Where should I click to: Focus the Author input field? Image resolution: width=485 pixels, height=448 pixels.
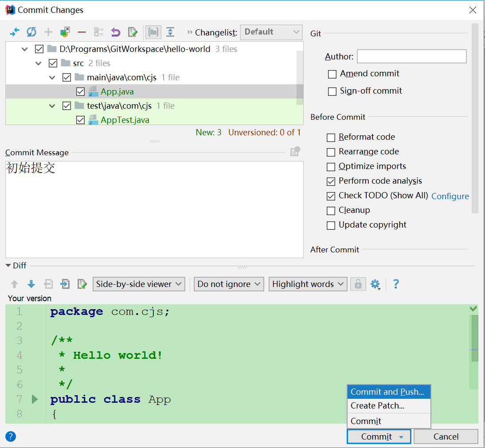click(x=412, y=56)
